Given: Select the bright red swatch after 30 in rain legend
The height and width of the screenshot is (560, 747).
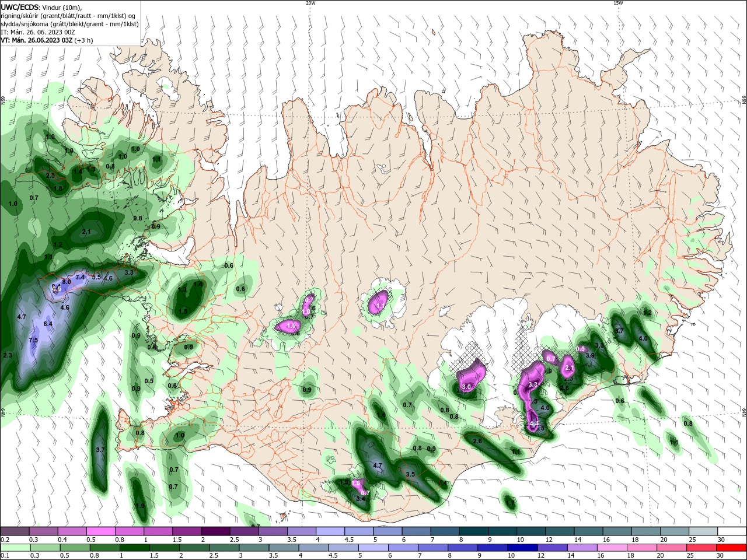Looking at the screenshot, I should (732, 548).
